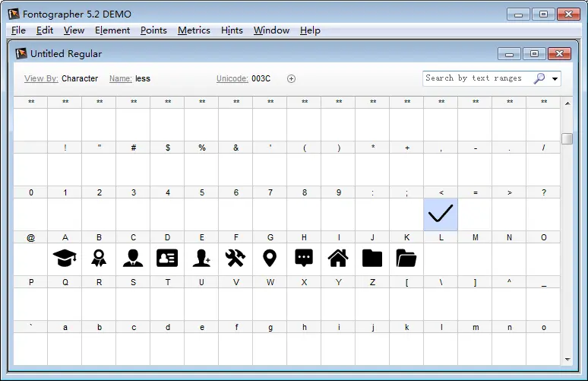Click the Untitled Regular window icon

[x=21, y=54]
